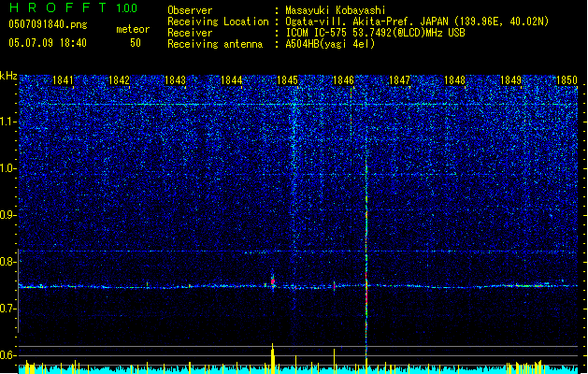Click the Receiving Location label
This screenshot has width=588, height=374.
[218, 22]
